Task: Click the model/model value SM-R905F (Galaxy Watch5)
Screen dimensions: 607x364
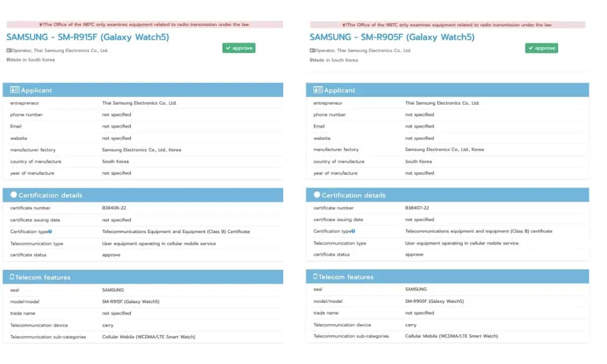Action: click(435, 301)
